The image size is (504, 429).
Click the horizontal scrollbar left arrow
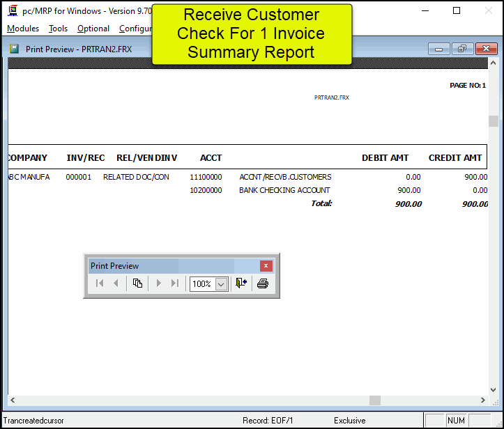click(x=13, y=400)
